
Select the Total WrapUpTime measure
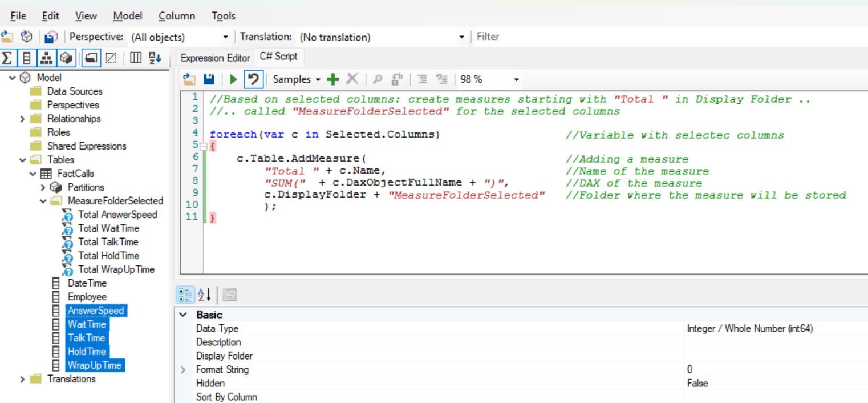click(116, 269)
